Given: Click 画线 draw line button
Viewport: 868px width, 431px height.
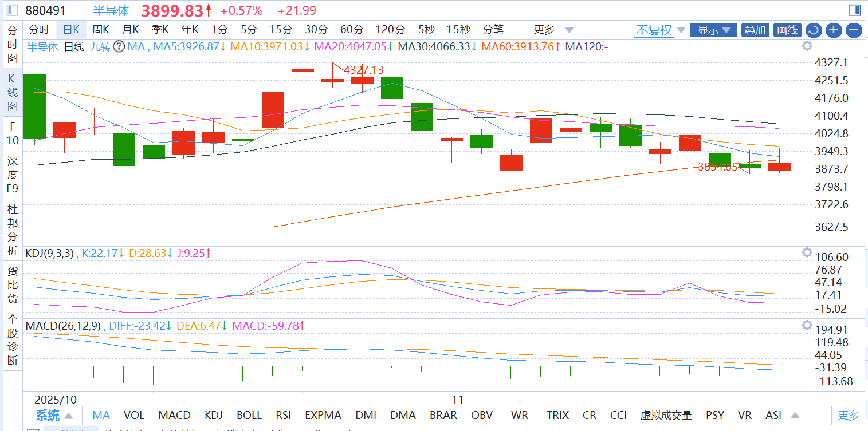Looking at the screenshot, I should pyautogui.click(x=787, y=30).
